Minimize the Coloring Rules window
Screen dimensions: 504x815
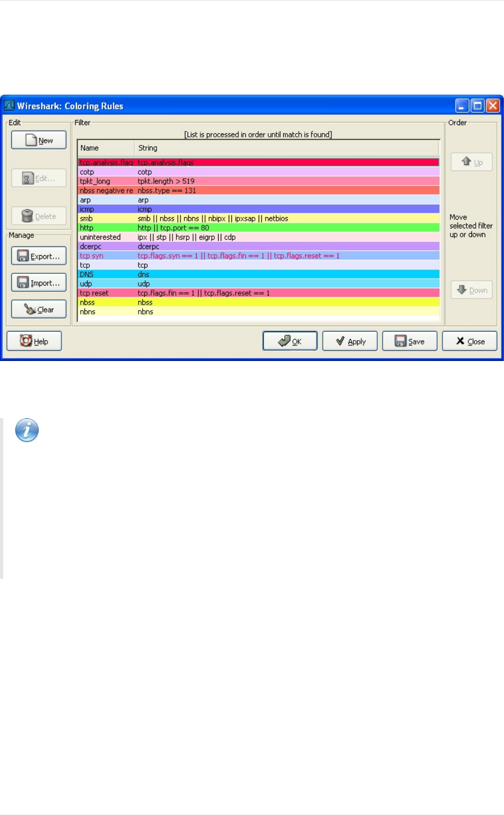tap(462, 105)
